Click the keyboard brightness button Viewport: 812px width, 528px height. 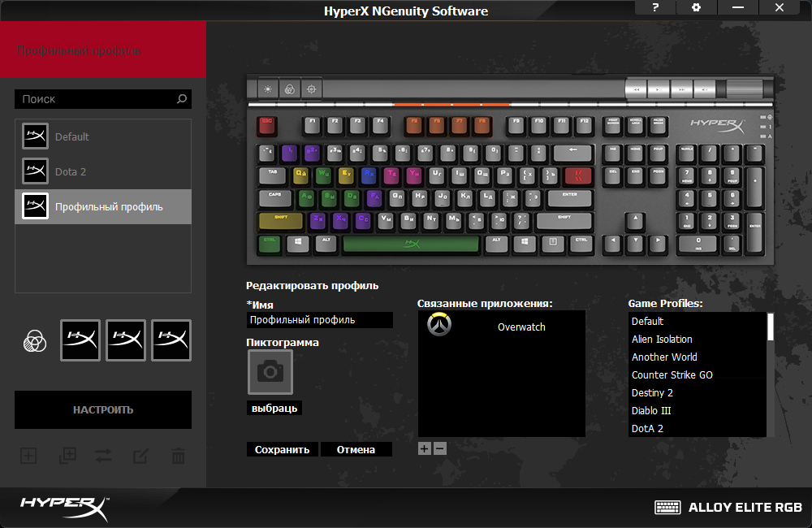[268, 89]
